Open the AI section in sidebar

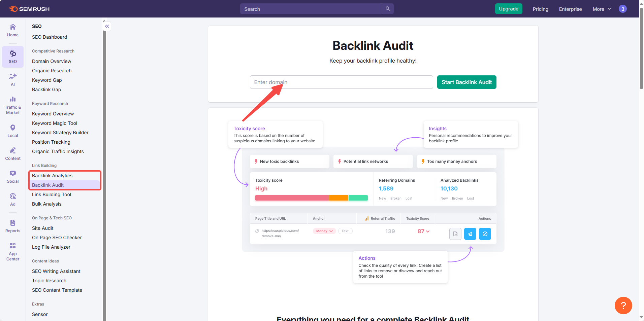click(13, 79)
